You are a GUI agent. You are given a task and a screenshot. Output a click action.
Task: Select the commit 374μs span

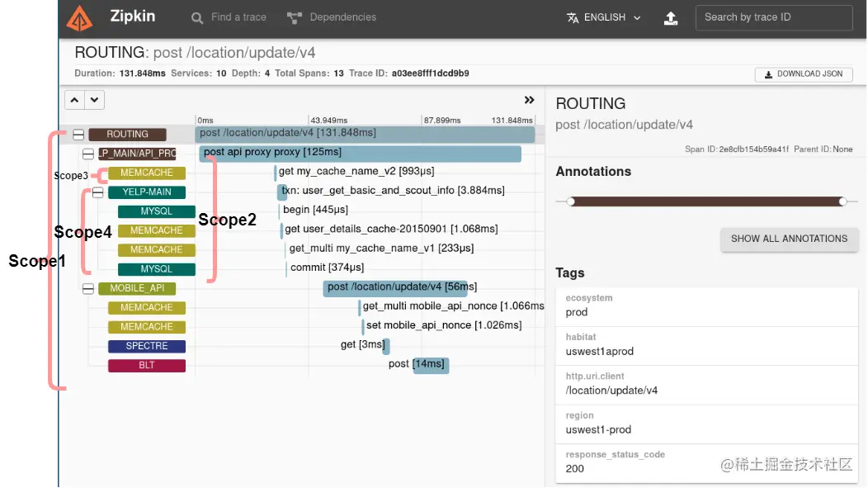pyautogui.click(x=325, y=268)
